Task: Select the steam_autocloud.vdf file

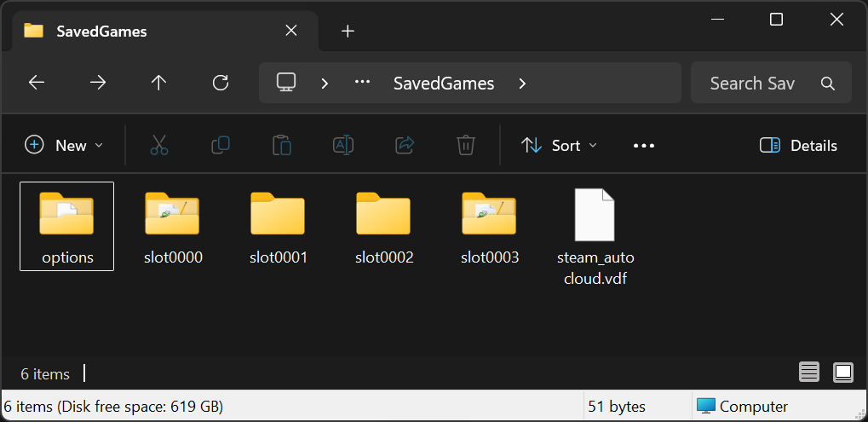Action: pyautogui.click(x=595, y=237)
